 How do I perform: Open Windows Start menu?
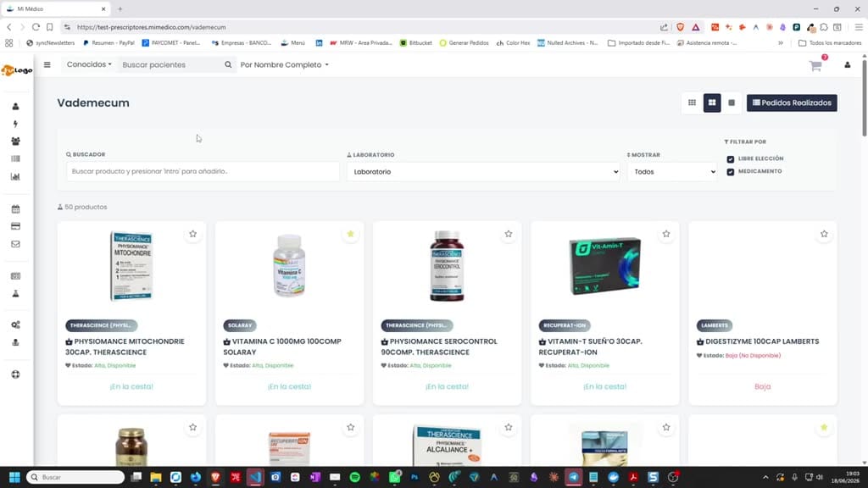click(x=14, y=477)
